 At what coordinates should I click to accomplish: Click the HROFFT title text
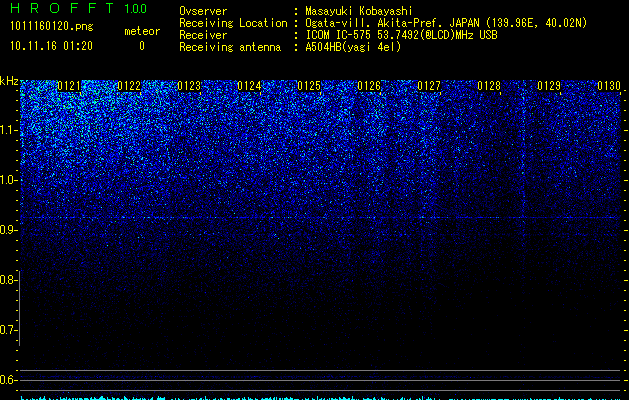tap(62, 8)
